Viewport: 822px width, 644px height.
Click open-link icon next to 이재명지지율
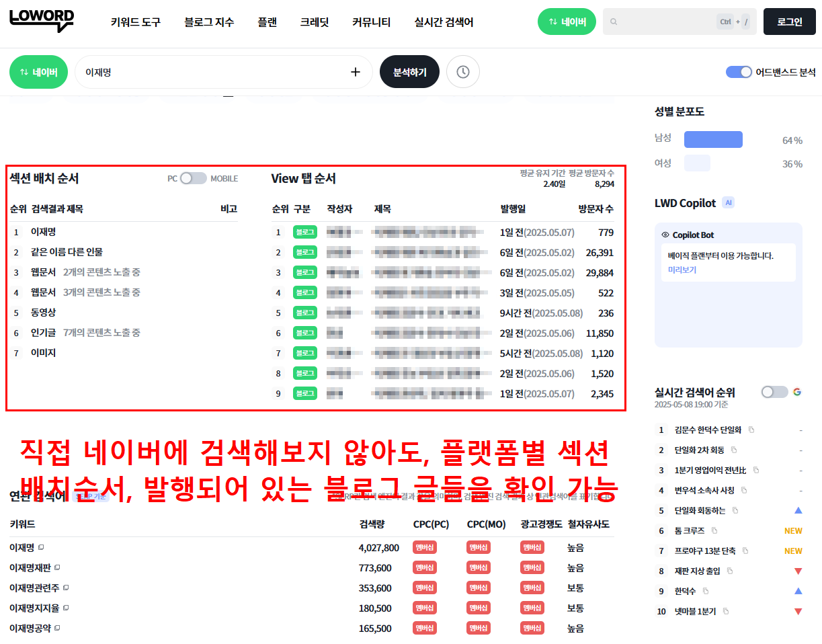click(65, 608)
